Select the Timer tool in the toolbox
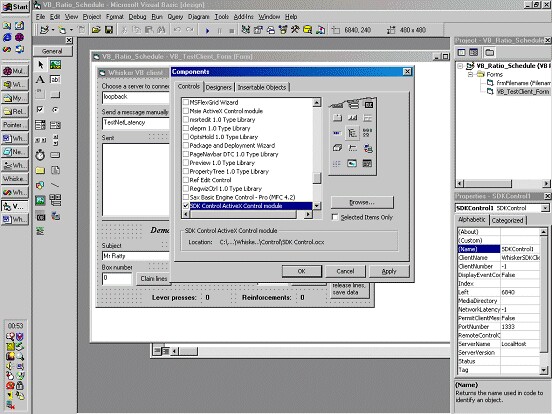This screenshot has height=414, width=552. coord(40,155)
